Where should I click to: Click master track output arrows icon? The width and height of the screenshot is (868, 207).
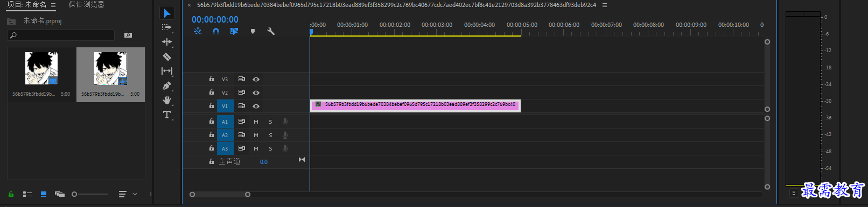302,160
